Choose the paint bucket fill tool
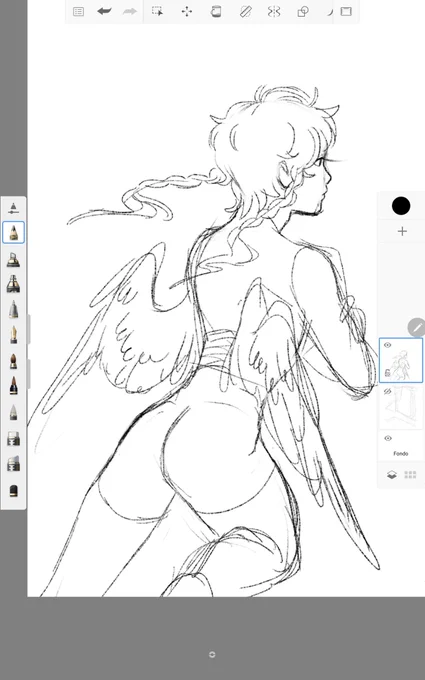 (x=216, y=12)
